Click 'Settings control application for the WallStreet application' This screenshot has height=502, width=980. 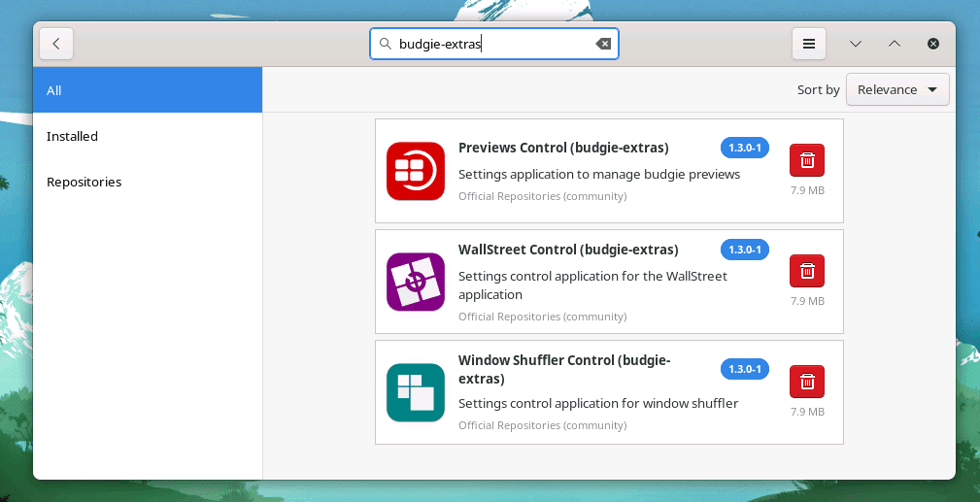(x=592, y=285)
